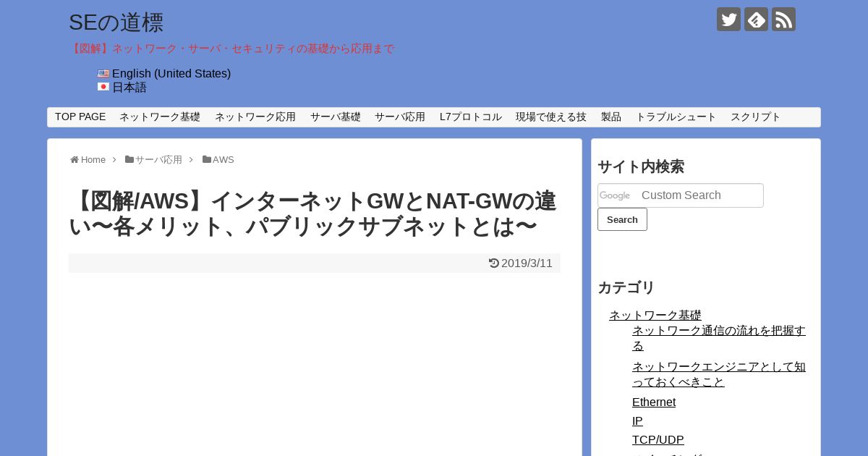
Task: Open IP category link
Action: [x=637, y=421]
